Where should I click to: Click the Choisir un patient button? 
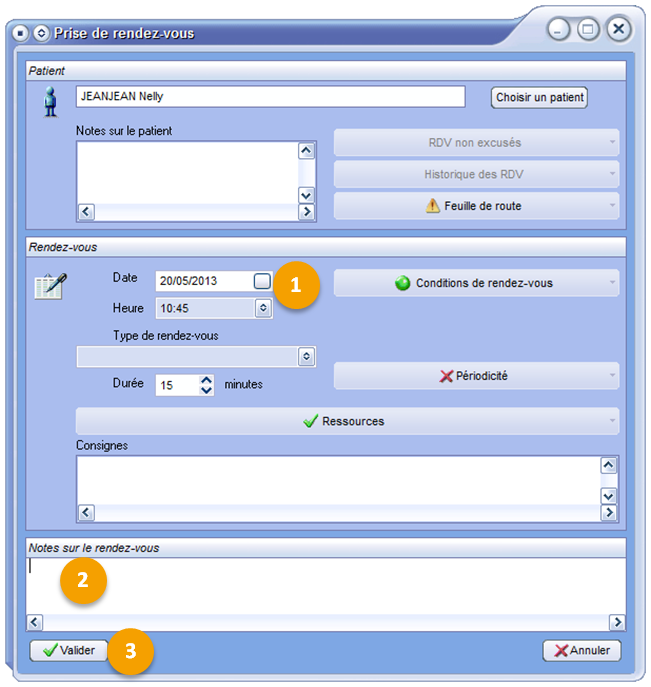(x=539, y=97)
